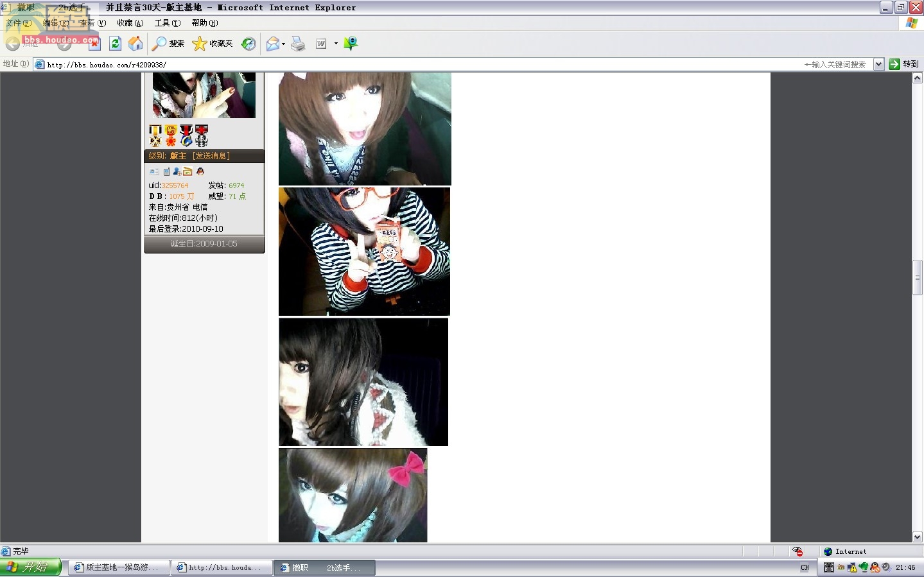Click the QQ penguin icon in profile
This screenshot has width=924, height=577.
coord(200,171)
